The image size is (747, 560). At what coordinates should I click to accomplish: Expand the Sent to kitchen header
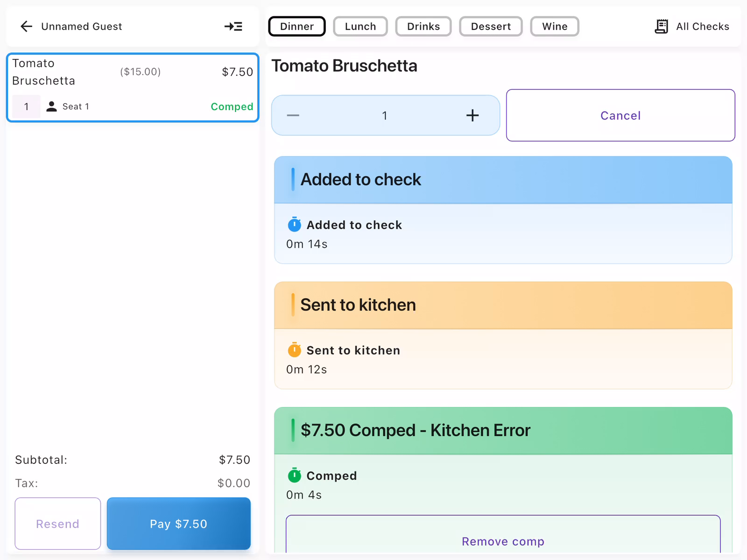pyautogui.click(x=503, y=305)
